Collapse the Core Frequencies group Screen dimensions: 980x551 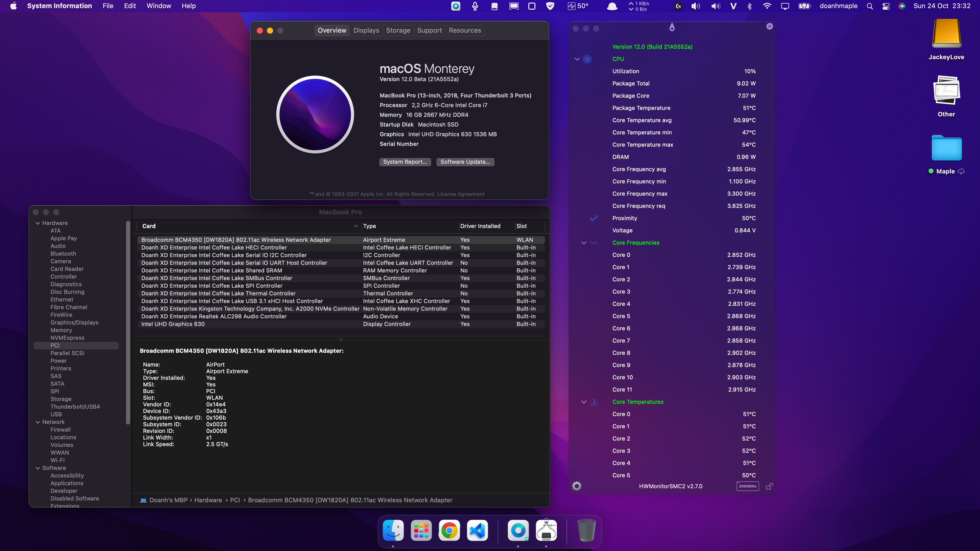point(584,243)
